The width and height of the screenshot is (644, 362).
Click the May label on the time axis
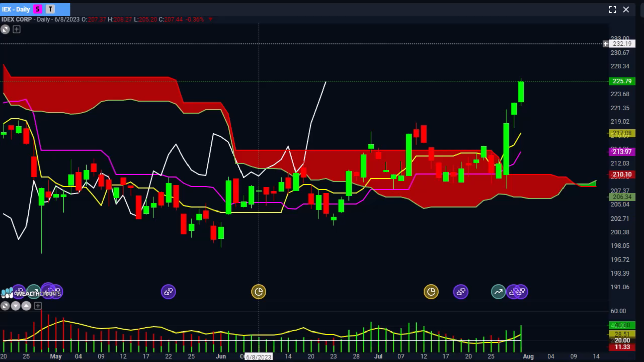56,356
